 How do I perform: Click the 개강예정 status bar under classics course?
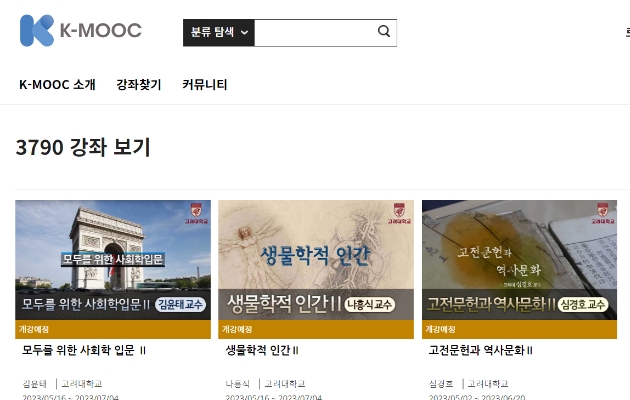(520, 329)
